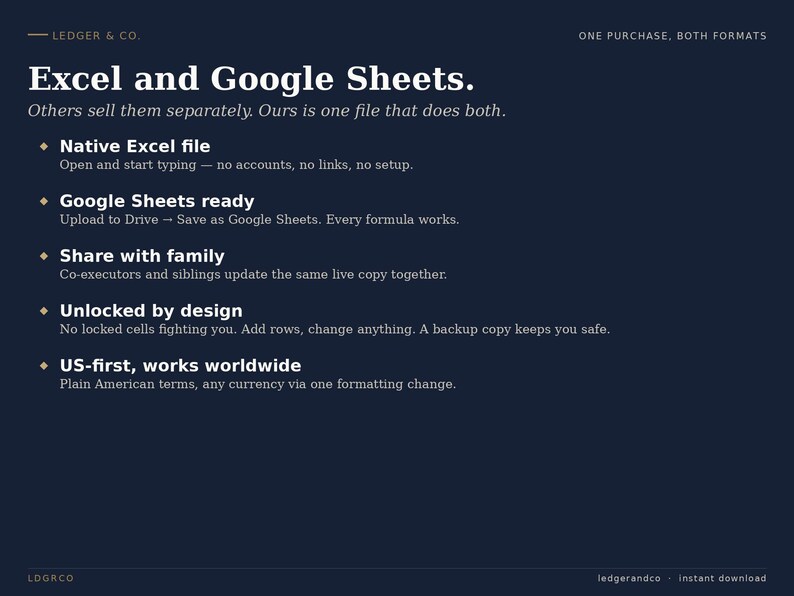This screenshot has width=794, height=596.
Task: Click 'Open and start typing' description line
Action: point(236,165)
